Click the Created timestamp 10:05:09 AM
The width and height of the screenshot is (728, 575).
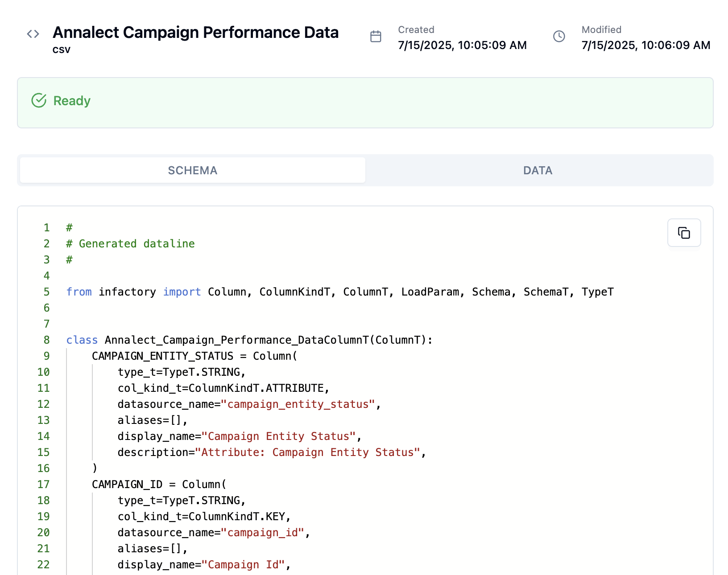point(463,45)
